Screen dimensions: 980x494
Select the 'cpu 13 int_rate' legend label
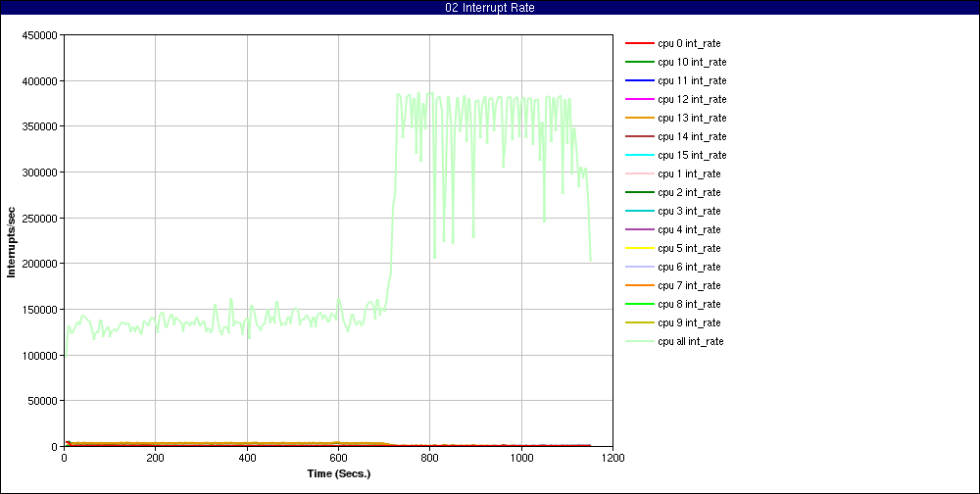click(692, 119)
